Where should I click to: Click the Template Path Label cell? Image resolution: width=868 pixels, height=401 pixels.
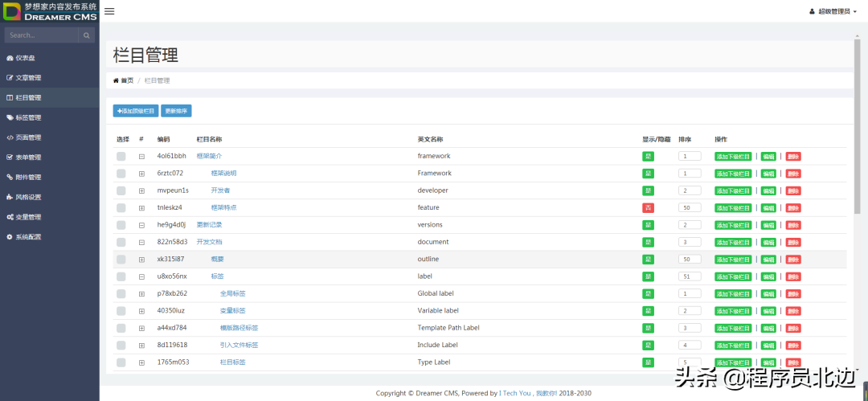[x=448, y=328]
